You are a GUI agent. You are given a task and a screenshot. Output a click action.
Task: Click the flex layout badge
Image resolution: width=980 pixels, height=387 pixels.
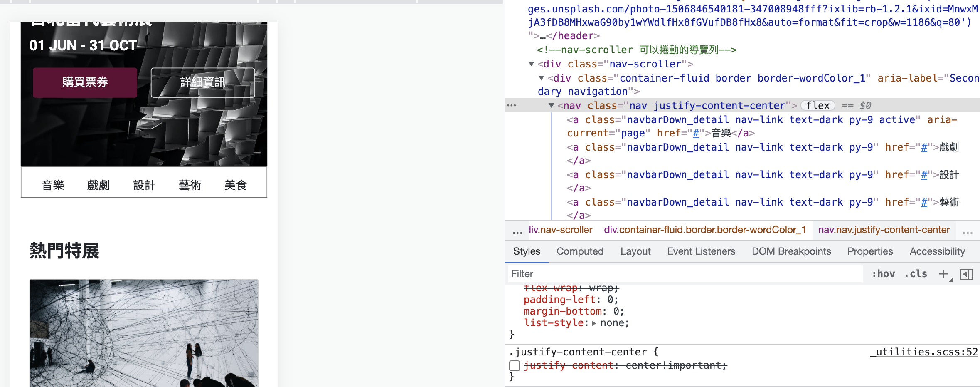[817, 106]
